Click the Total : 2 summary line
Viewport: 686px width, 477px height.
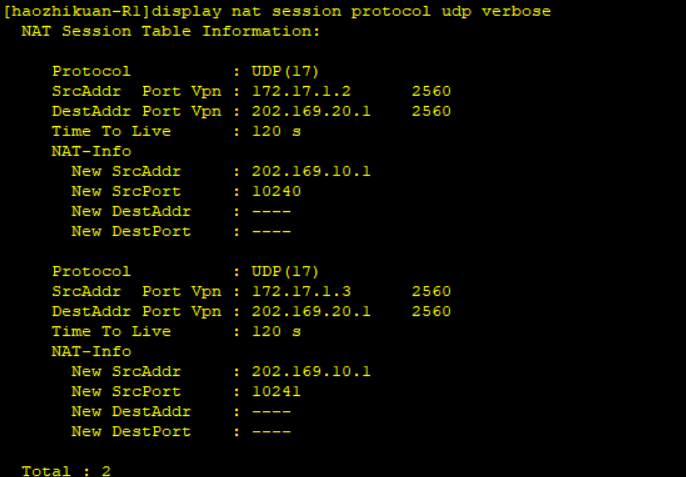[x=66, y=470]
